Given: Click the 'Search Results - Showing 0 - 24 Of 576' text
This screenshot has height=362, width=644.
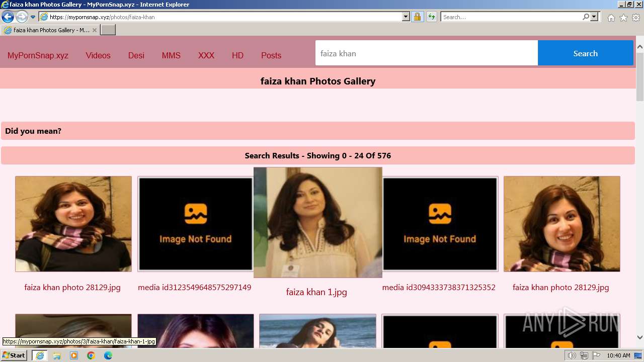Looking at the screenshot, I should pos(318,156).
